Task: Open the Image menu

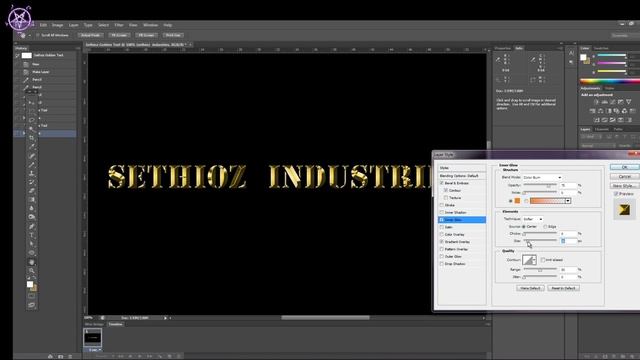Action: (57, 25)
